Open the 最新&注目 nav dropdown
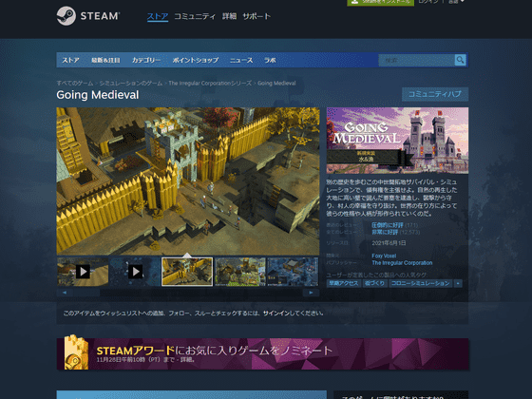This screenshot has height=399, width=532. coord(105,60)
